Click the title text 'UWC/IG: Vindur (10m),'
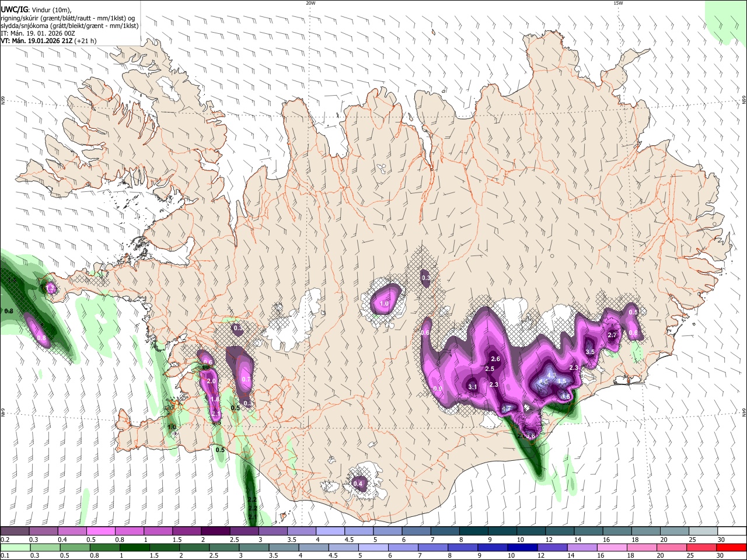 36,10
